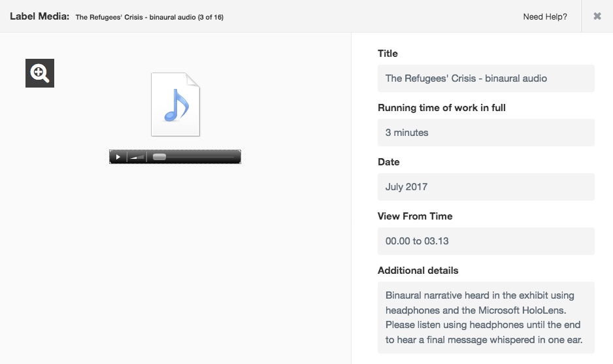The height and width of the screenshot is (364, 613).
Task: Click the "Label Media:" heading text
Action: tap(39, 16)
